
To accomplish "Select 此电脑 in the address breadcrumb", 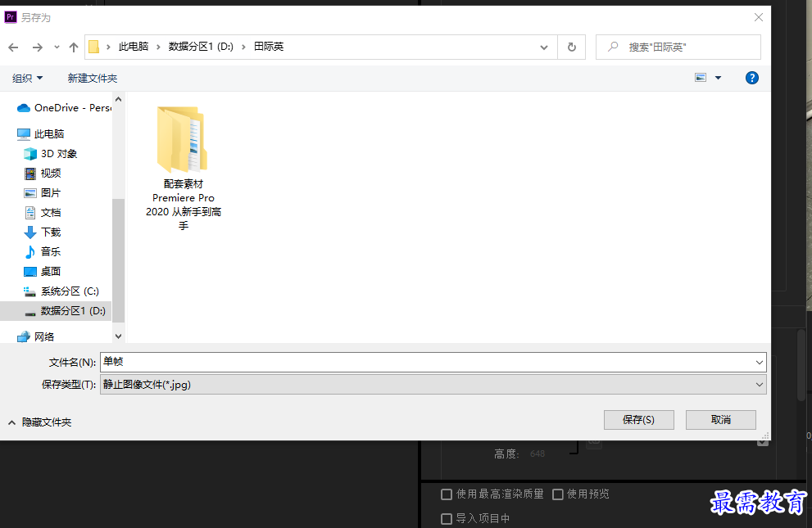I will (x=133, y=47).
